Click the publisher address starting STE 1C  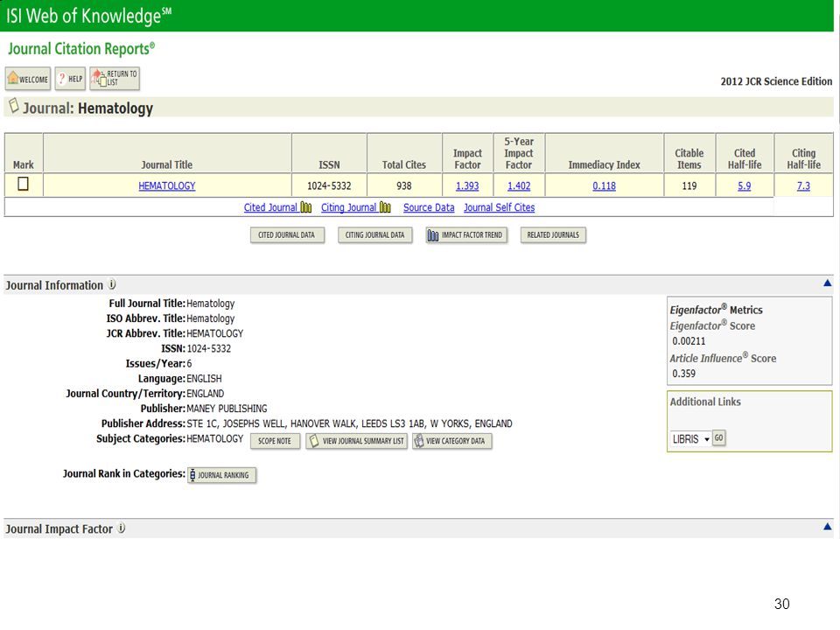click(349, 423)
